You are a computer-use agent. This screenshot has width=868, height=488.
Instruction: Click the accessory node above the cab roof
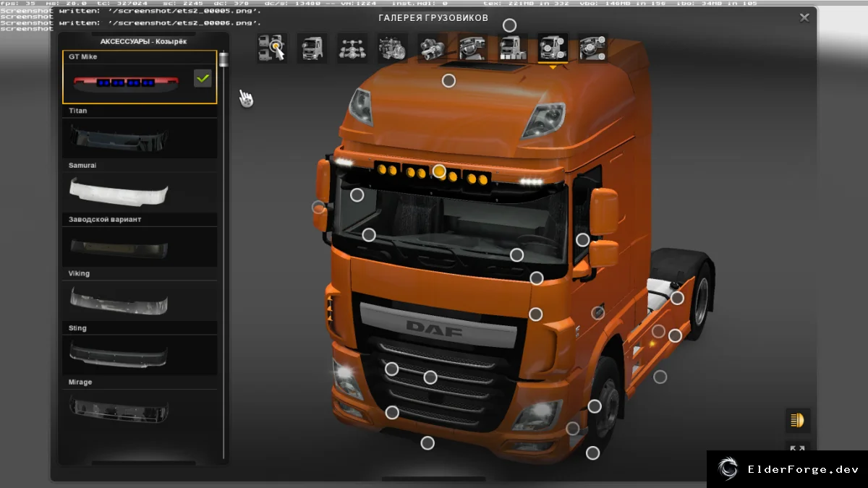click(509, 25)
